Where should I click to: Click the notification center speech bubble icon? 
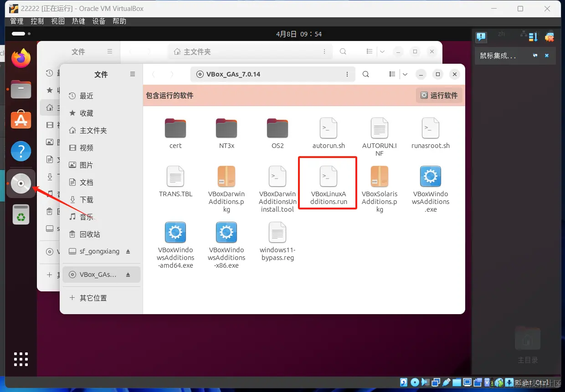click(481, 37)
